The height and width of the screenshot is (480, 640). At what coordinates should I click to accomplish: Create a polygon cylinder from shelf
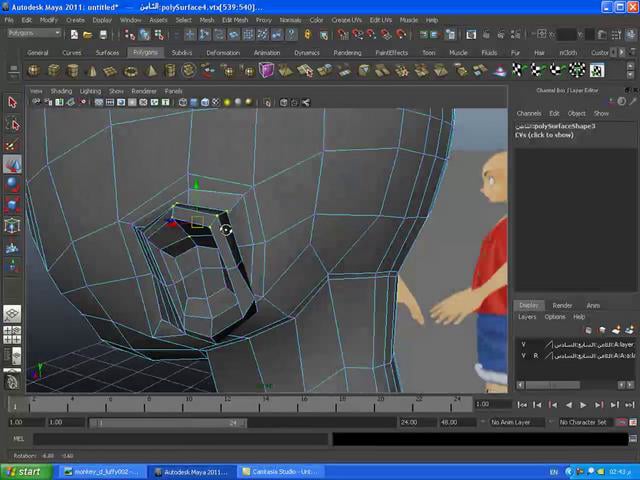tap(73, 71)
